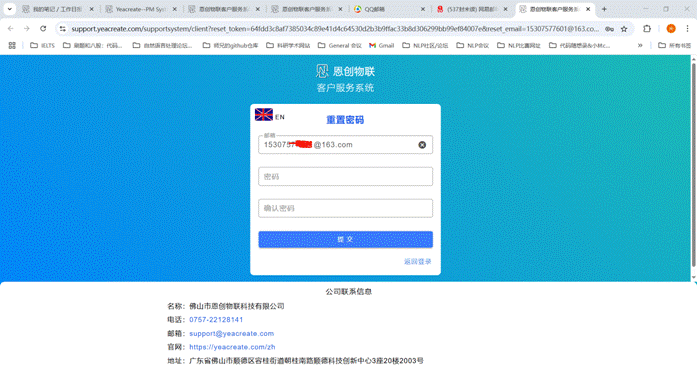
Task: Reload the current page
Action: click(43, 29)
